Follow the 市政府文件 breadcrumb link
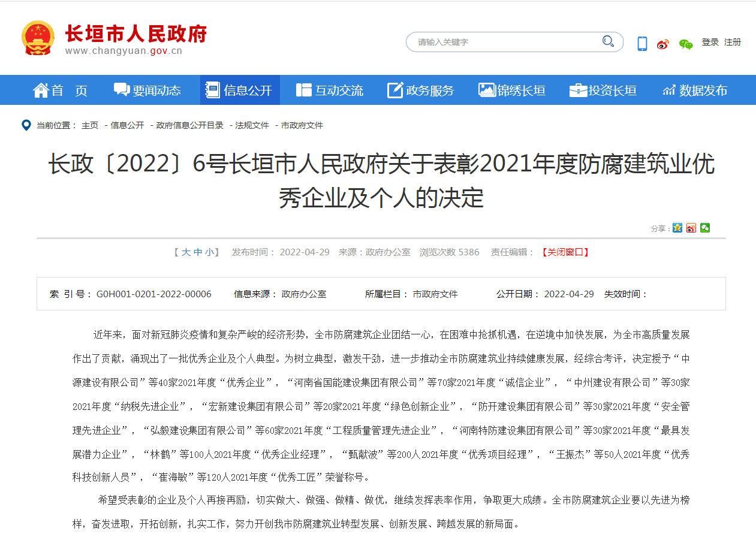Image resolution: width=756 pixels, height=534 pixels. click(x=302, y=125)
